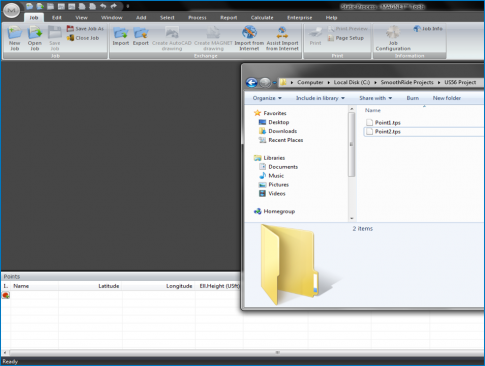Choose Save Job As in ribbon
485x366 pixels.
pos(85,29)
